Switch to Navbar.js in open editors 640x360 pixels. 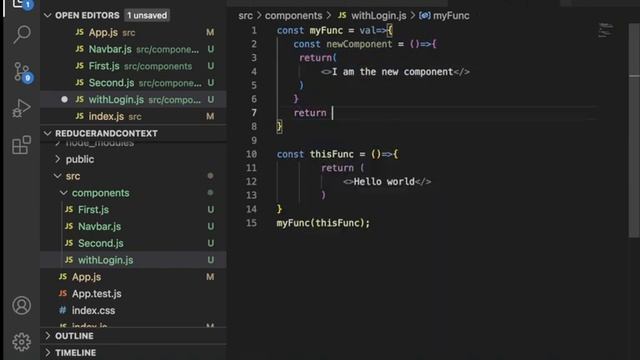pos(133,49)
